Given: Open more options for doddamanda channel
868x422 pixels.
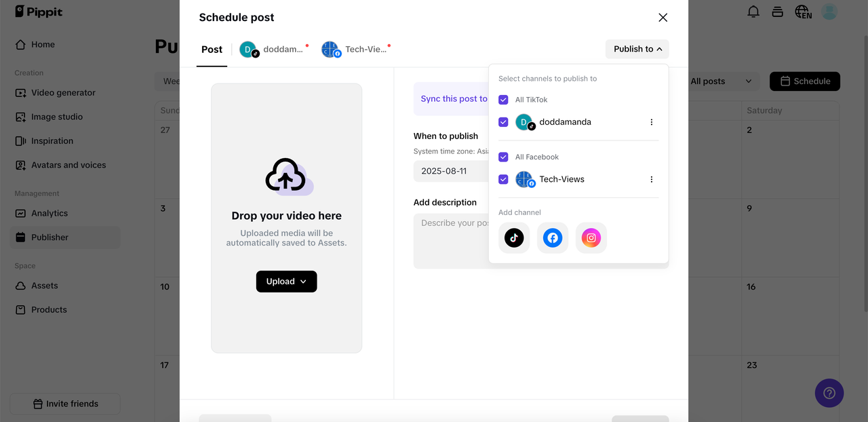Looking at the screenshot, I should (652, 122).
